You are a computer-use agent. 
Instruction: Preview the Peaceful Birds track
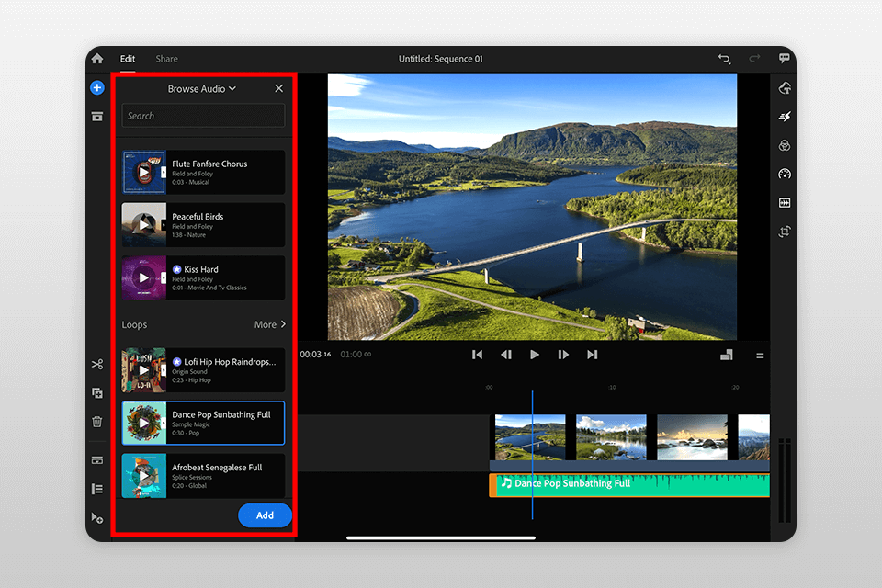coord(144,225)
